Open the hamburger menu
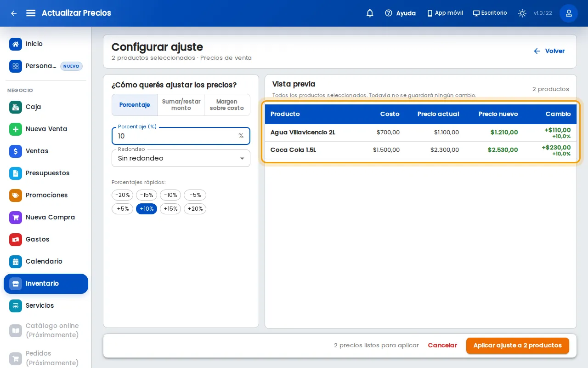 (31, 13)
